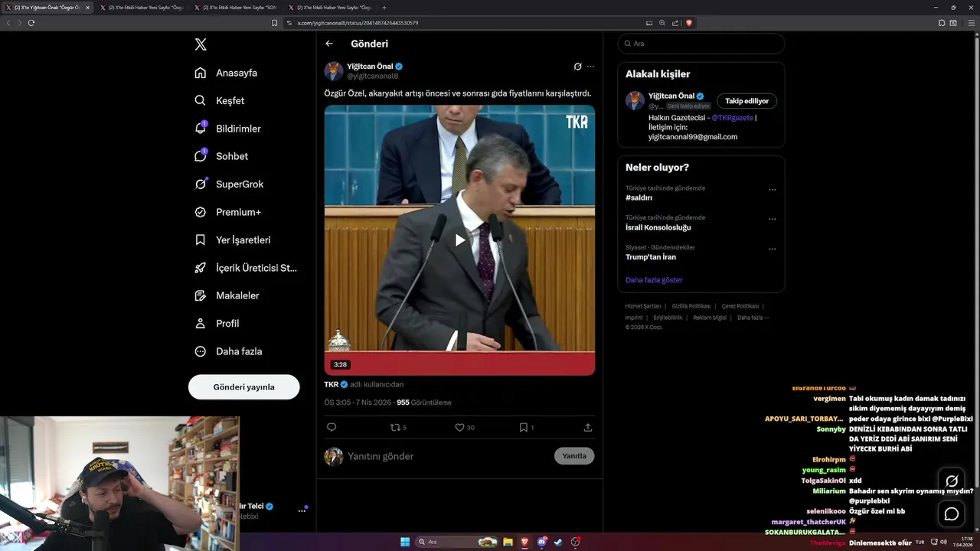Expand Daha fazla sidebar options
This screenshot has height=551, width=980.
(x=228, y=351)
